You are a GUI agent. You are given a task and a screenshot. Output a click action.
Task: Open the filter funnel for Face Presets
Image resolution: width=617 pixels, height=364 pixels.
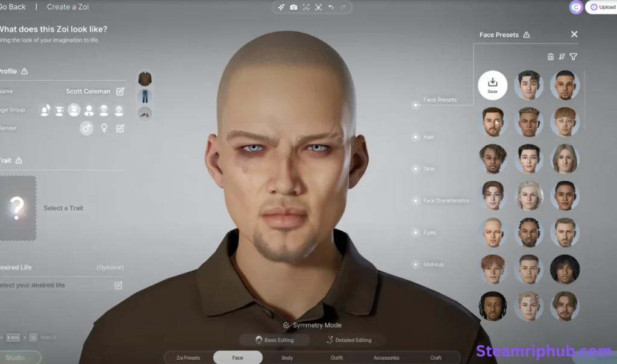573,57
